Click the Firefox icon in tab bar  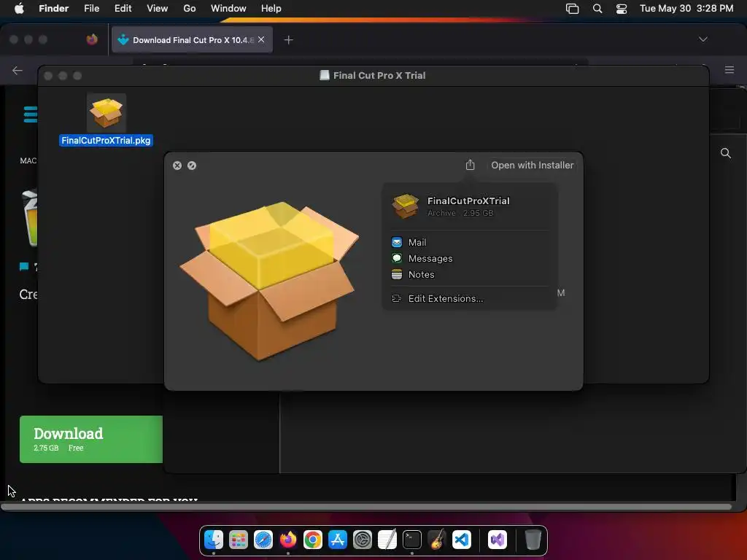92,39
